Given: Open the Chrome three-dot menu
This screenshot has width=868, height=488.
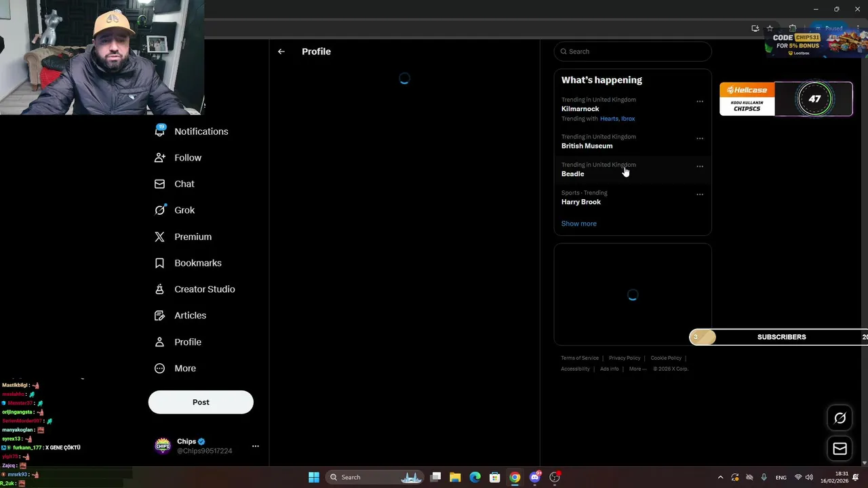Looking at the screenshot, I should coord(857,28).
